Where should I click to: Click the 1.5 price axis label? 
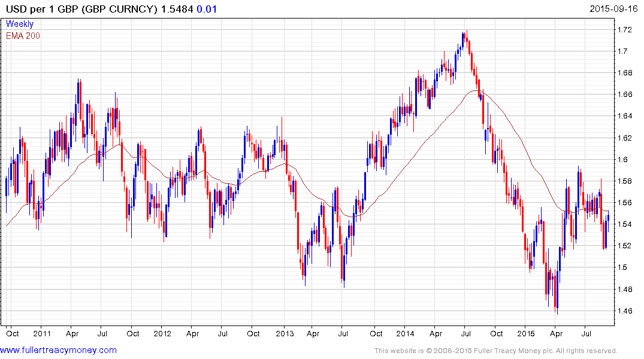coord(622,267)
